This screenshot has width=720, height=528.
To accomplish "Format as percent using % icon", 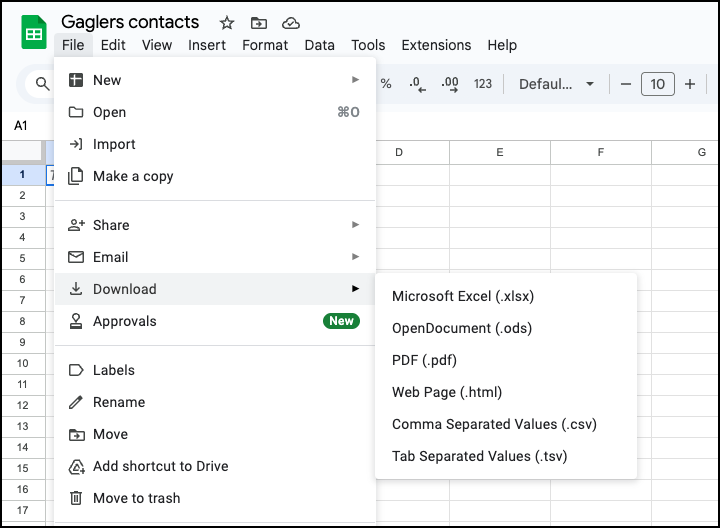I will pos(386,84).
